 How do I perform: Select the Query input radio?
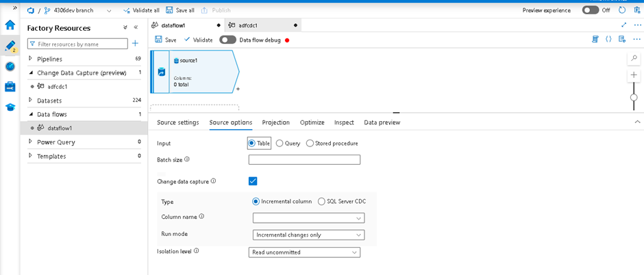(280, 144)
